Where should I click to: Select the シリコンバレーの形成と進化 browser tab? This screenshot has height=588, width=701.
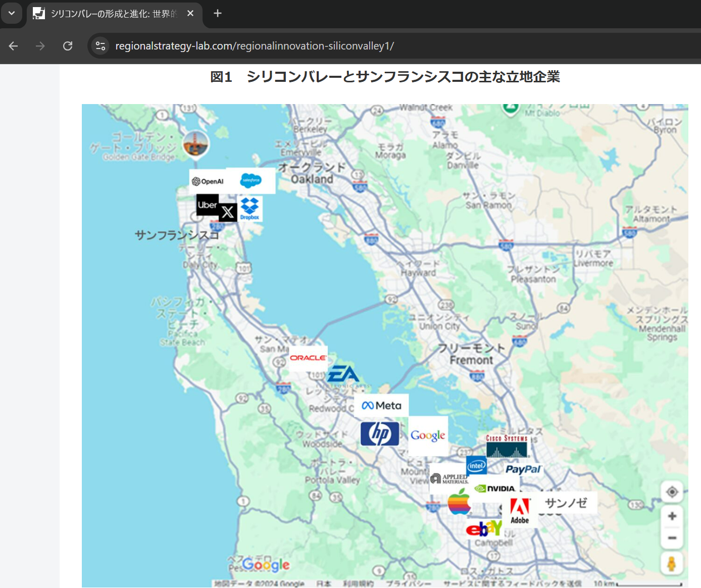[114, 14]
